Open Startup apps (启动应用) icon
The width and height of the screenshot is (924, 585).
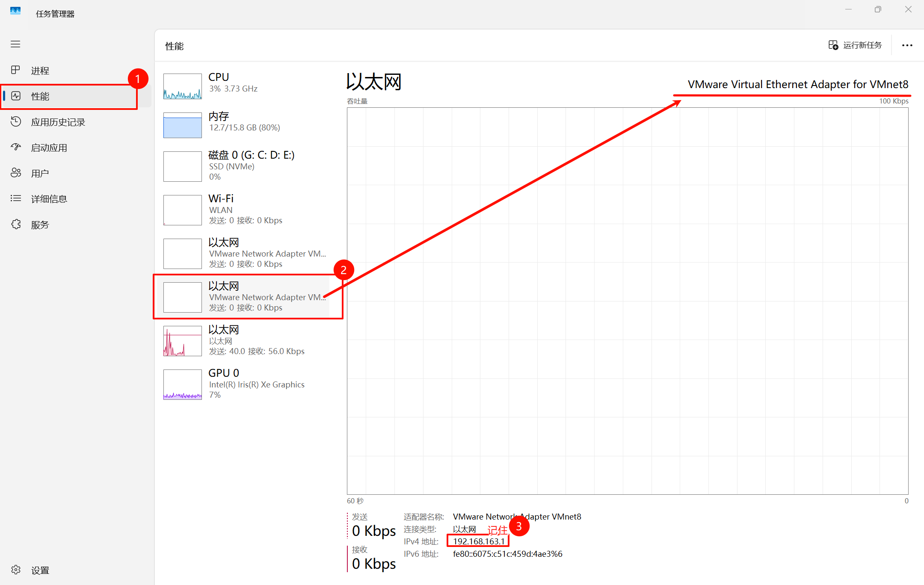coord(16,148)
